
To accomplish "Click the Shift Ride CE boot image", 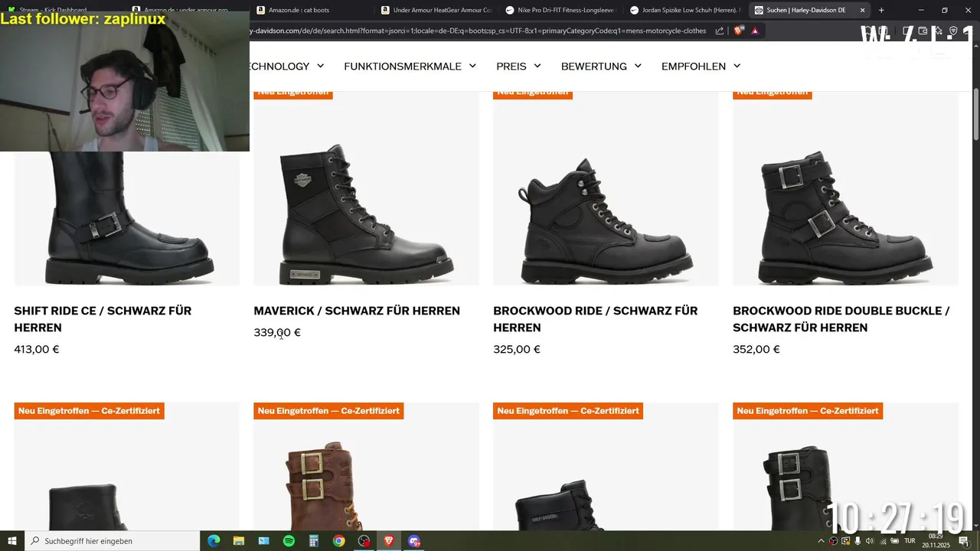I will pos(126,218).
